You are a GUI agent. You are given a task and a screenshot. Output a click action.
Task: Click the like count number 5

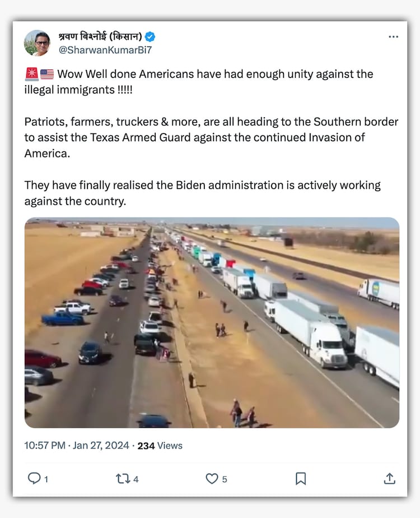225,479
